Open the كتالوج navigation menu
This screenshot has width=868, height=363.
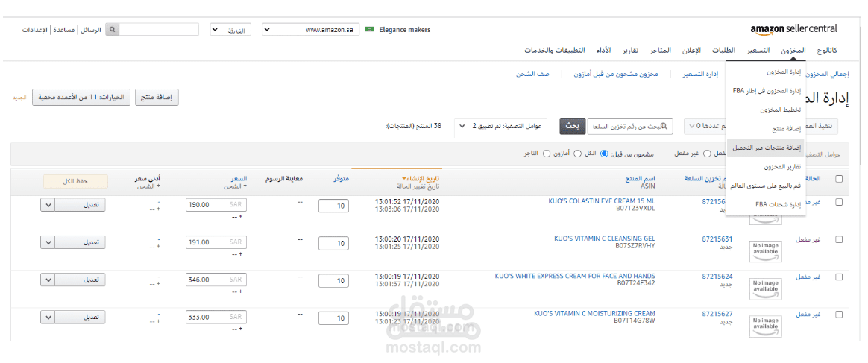(x=827, y=51)
